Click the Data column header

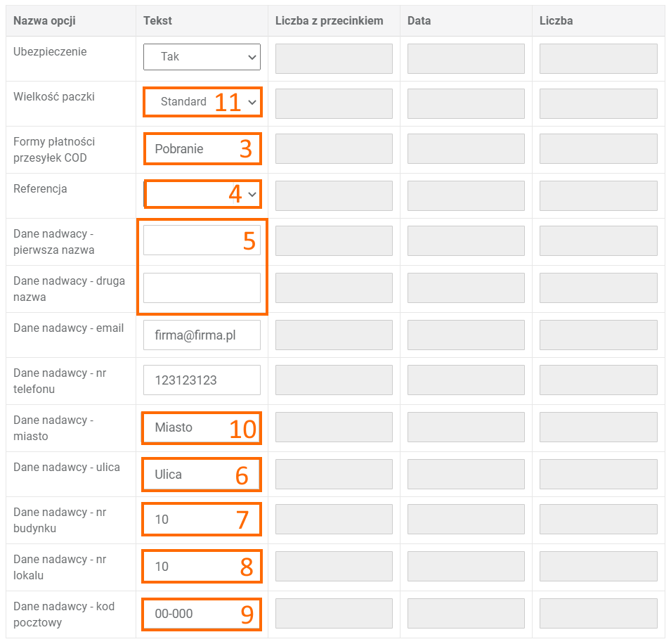(x=419, y=20)
